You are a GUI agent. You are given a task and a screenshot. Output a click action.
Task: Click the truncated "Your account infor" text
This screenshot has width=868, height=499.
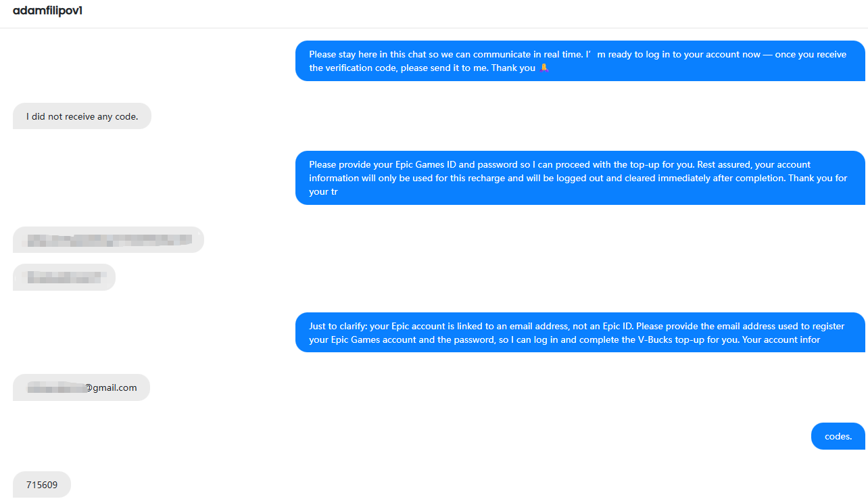[x=781, y=339]
